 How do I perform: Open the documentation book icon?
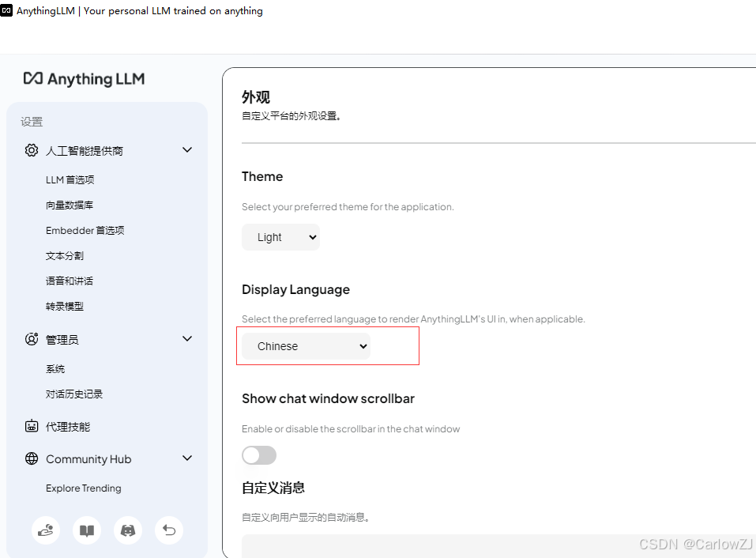[86, 530]
